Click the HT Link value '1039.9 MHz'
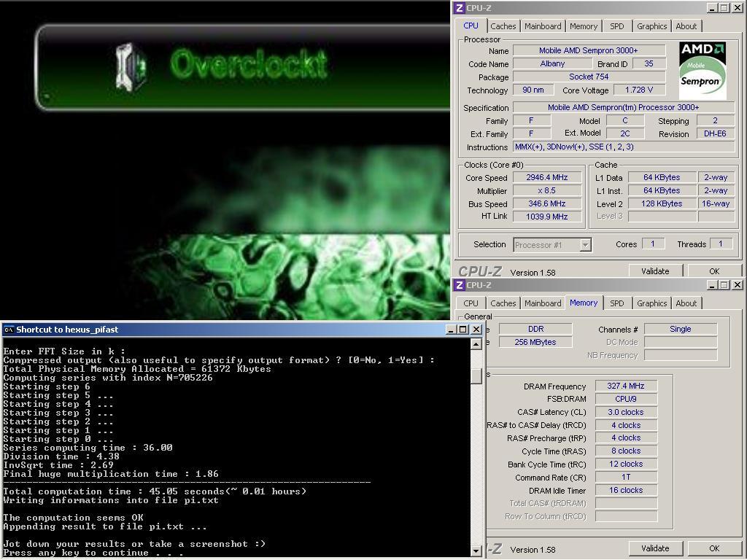The height and width of the screenshot is (560, 747). [x=547, y=217]
